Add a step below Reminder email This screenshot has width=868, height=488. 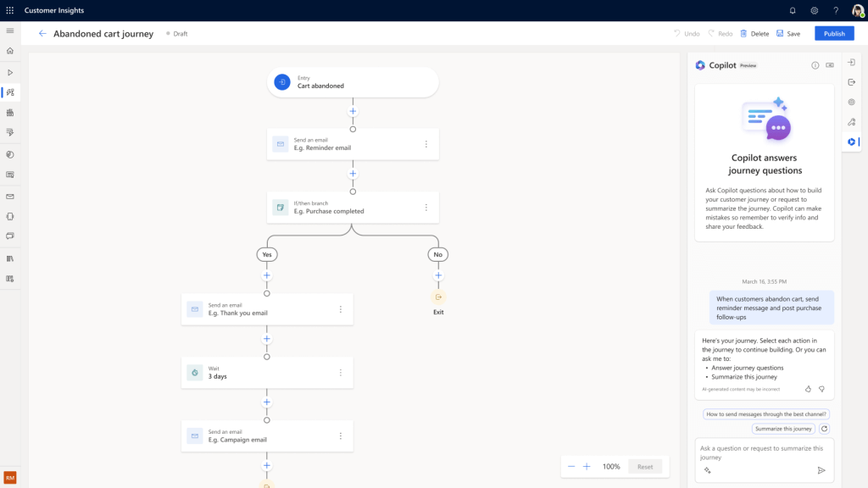coord(353,174)
